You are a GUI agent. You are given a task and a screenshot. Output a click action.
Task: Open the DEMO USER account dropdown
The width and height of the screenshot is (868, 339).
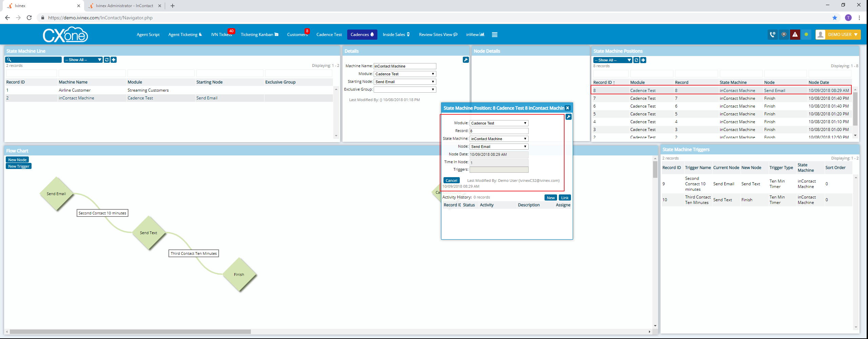838,35
